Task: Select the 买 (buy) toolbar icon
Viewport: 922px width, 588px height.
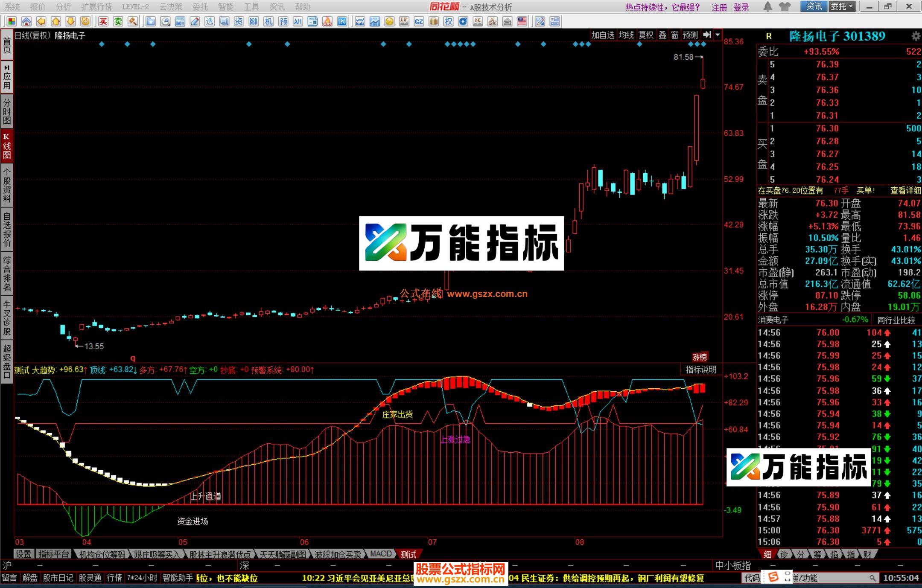Action: click(x=104, y=20)
